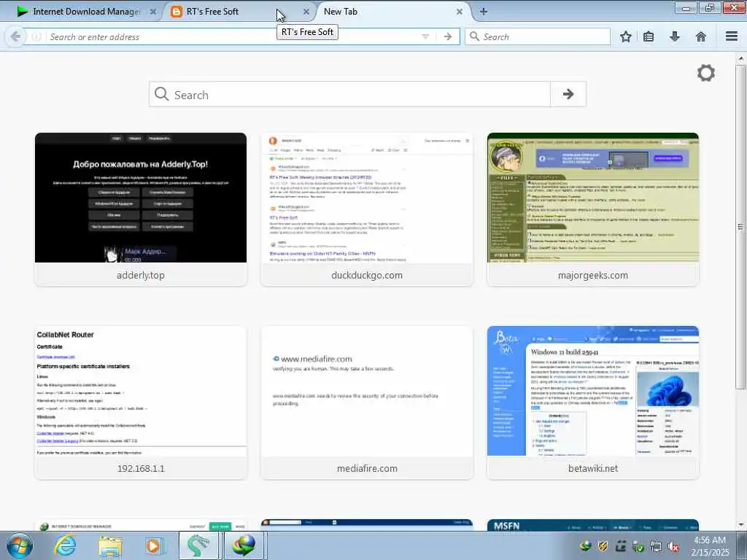Open the address bar history dropdown
Image resolution: width=747 pixels, height=560 pixels.
[425, 36]
